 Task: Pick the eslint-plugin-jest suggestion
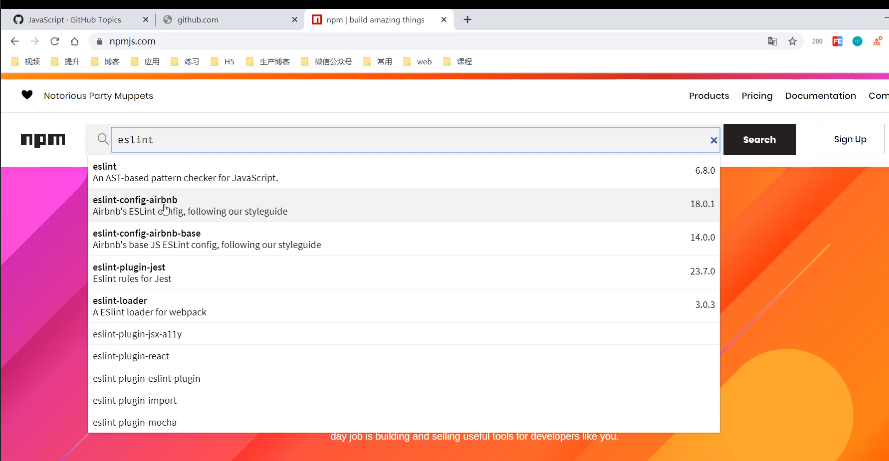pos(404,273)
